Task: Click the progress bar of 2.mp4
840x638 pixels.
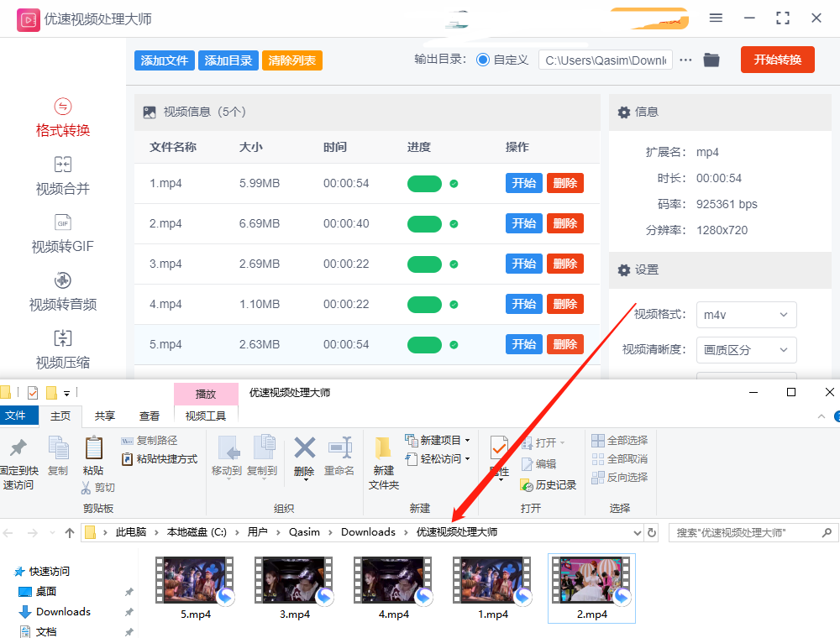Action: tap(424, 224)
